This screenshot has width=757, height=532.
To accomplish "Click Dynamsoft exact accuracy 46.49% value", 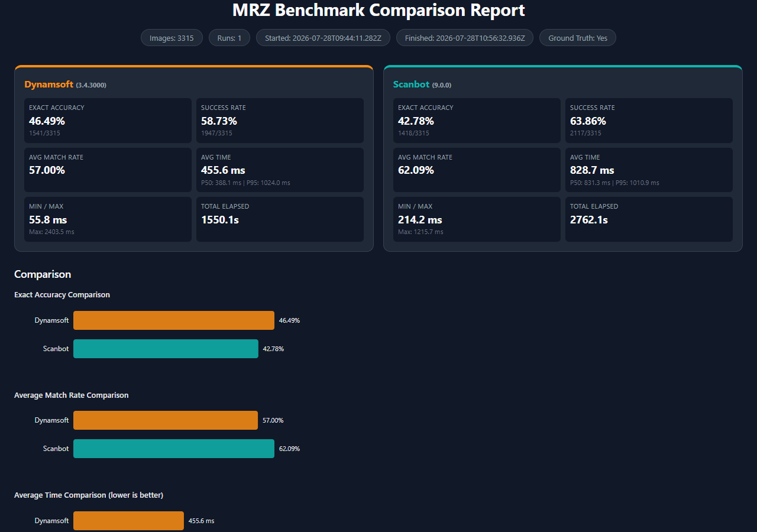I will 47,121.
